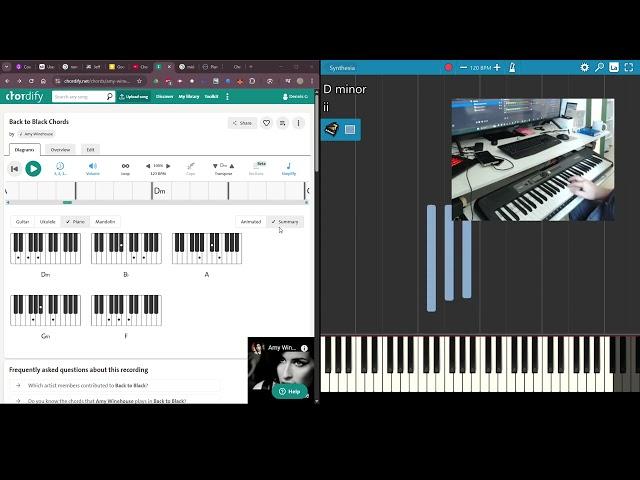
Task: Switch diagram view to Animated
Action: click(x=251, y=222)
